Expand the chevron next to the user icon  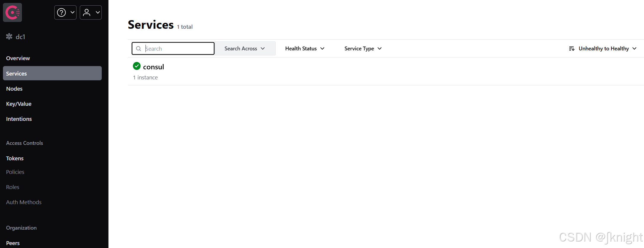pos(98,12)
